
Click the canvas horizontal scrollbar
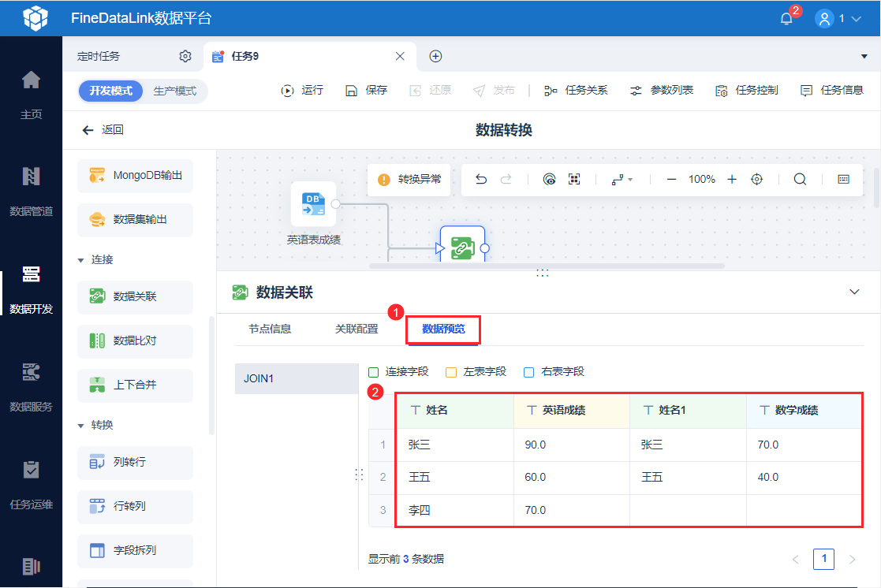click(547, 266)
